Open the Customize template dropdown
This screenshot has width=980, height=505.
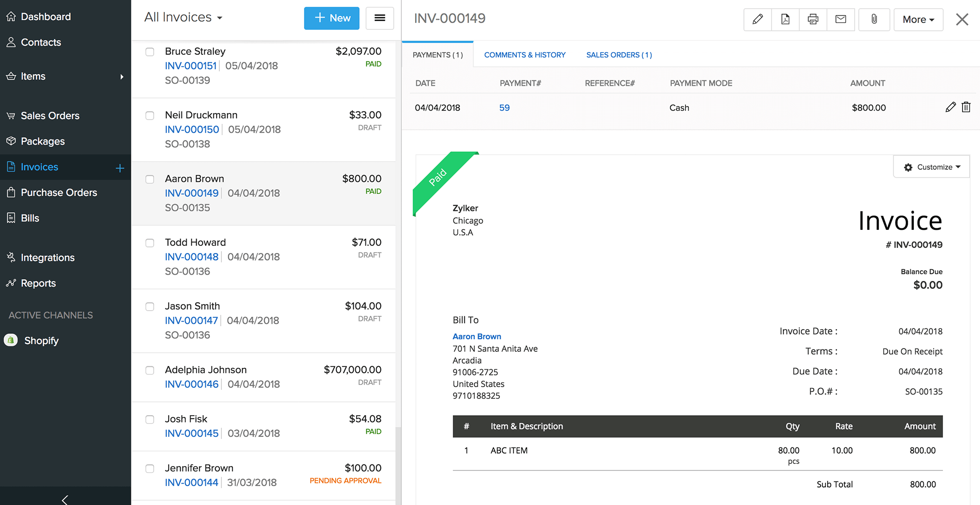tap(931, 167)
